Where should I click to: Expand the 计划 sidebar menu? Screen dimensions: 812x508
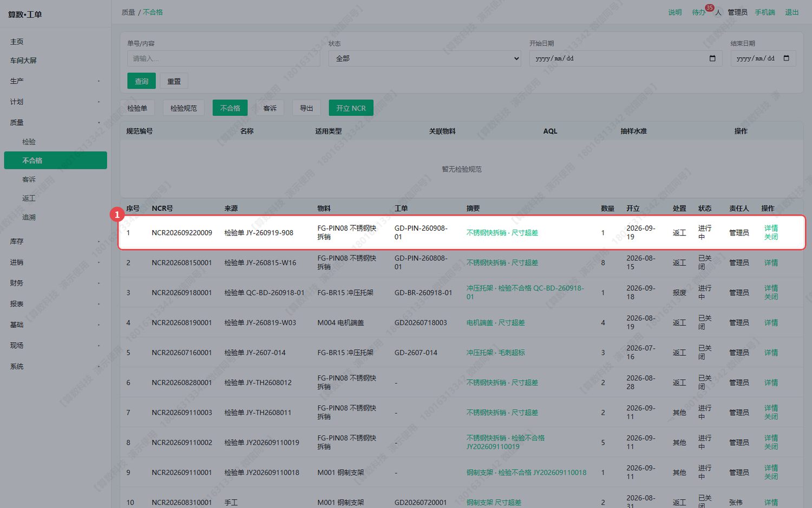[55, 102]
